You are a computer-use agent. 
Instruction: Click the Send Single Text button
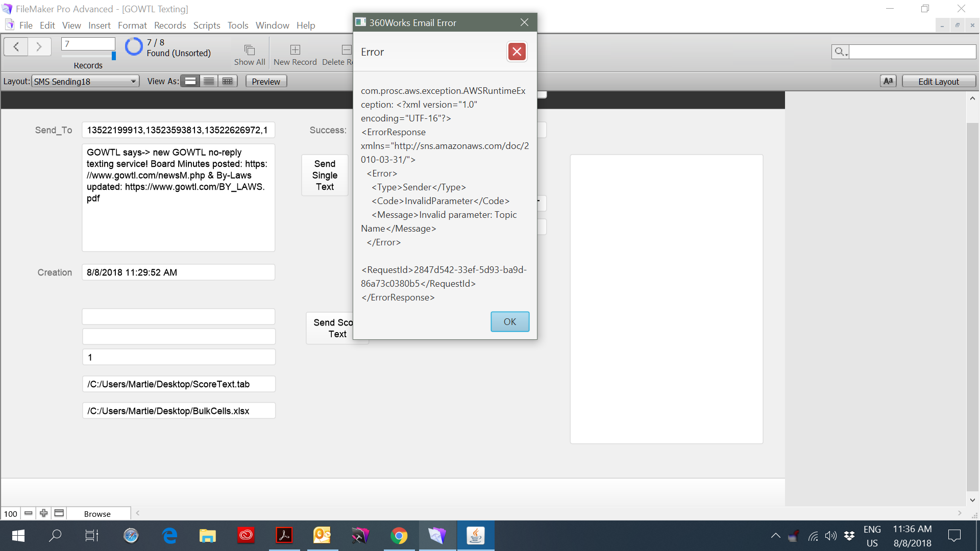point(325,175)
